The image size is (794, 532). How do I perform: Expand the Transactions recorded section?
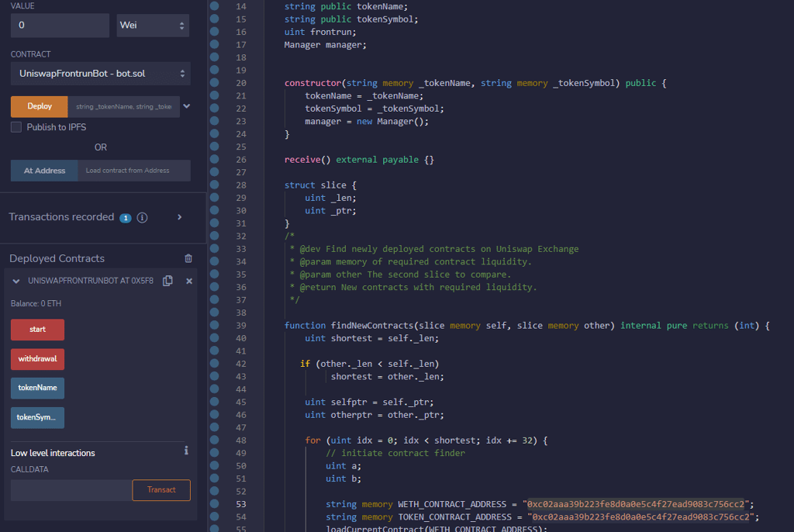pyautogui.click(x=179, y=217)
